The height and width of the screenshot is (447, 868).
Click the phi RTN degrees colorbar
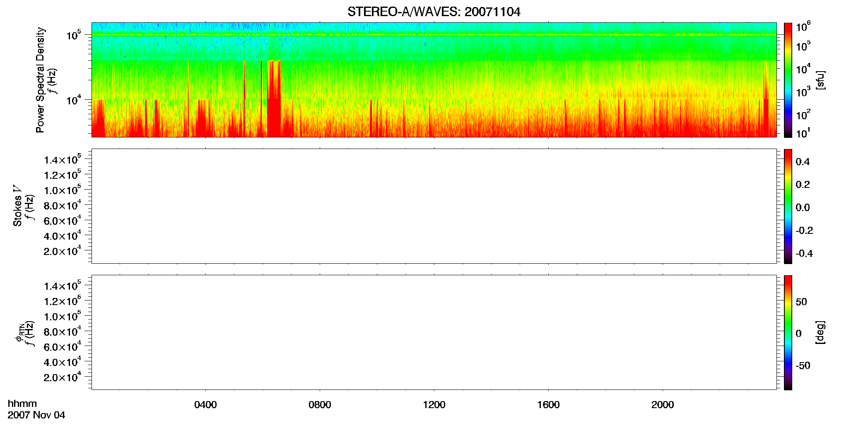tap(788, 332)
